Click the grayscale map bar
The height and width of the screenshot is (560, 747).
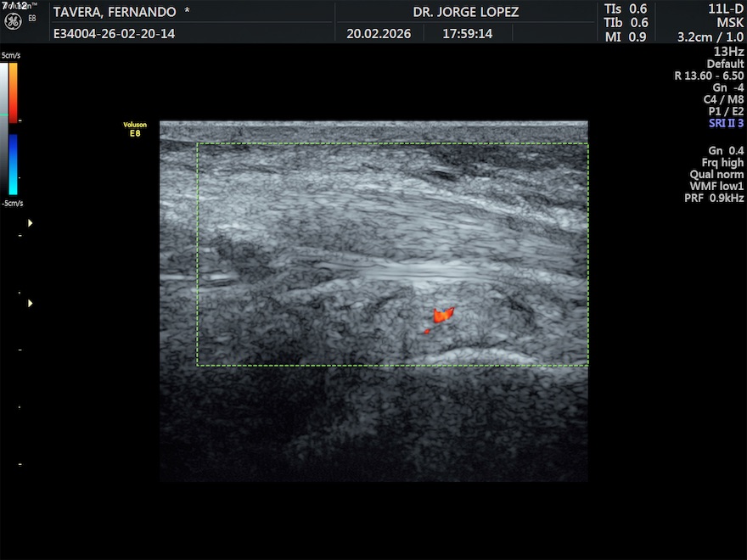click(x=4, y=127)
